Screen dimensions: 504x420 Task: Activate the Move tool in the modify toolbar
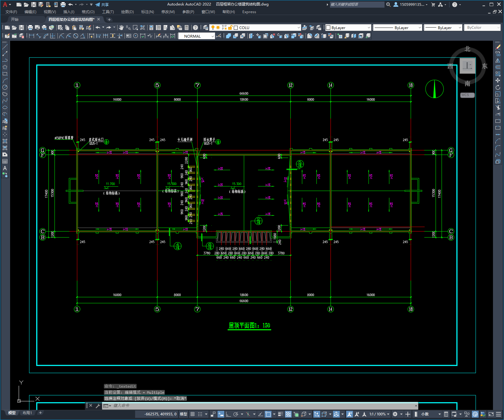click(498, 81)
